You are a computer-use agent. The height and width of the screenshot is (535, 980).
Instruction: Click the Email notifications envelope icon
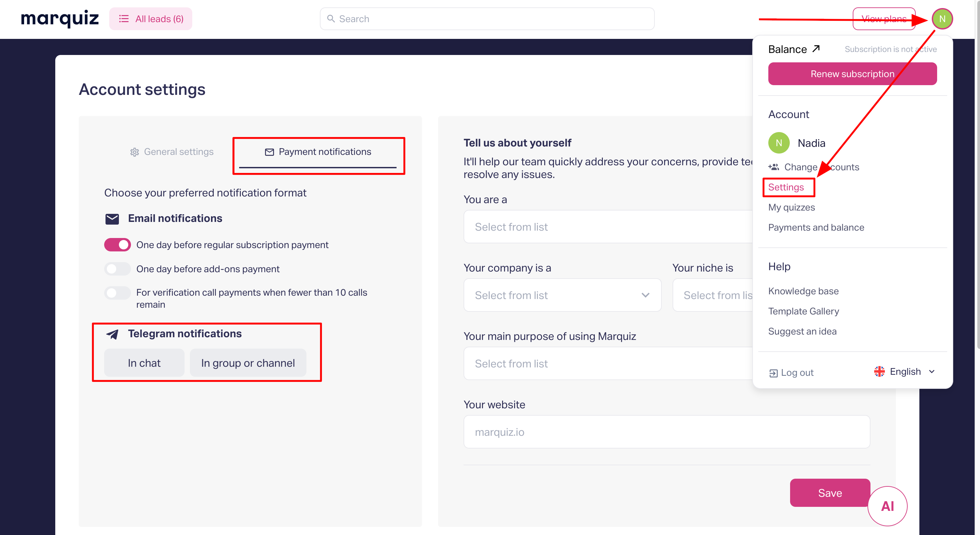coord(112,219)
